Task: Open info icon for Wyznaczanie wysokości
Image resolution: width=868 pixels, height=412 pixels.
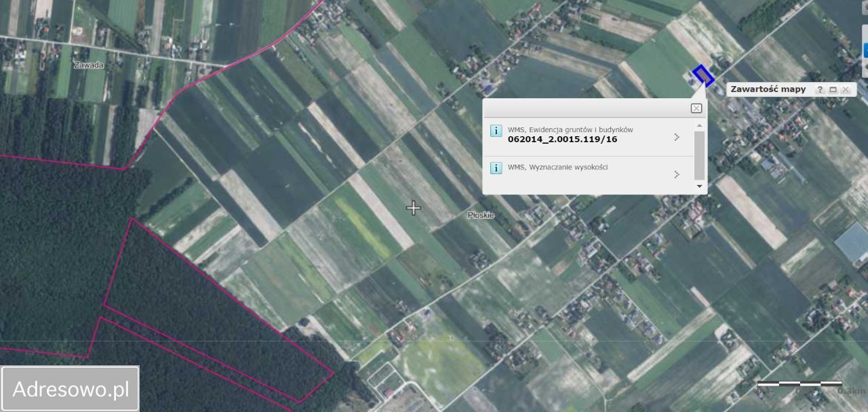Action: point(496,168)
